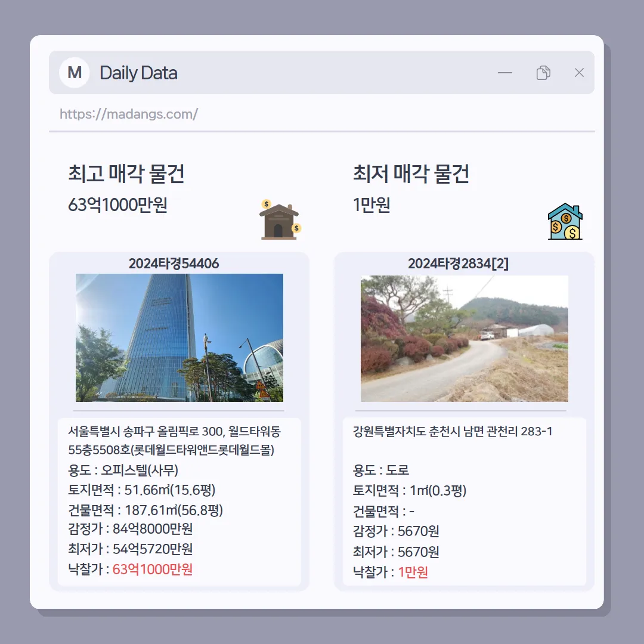
Task: Click the copy/restore window icon
Action: (x=543, y=73)
